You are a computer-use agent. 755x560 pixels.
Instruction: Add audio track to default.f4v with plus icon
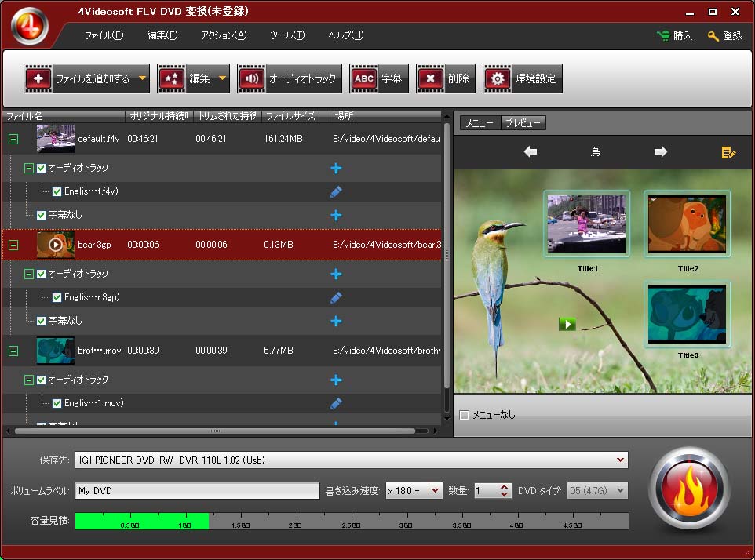(x=336, y=168)
